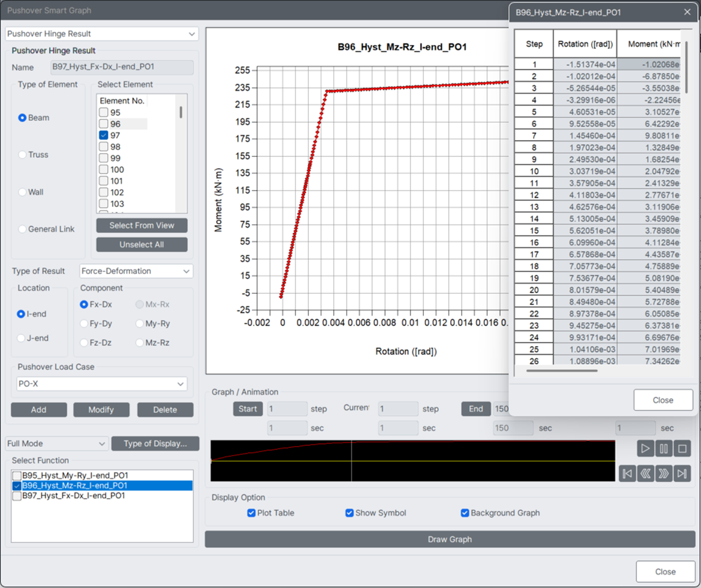Click the play animation icon
Image resolution: width=701 pixels, height=588 pixels.
(x=646, y=448)
